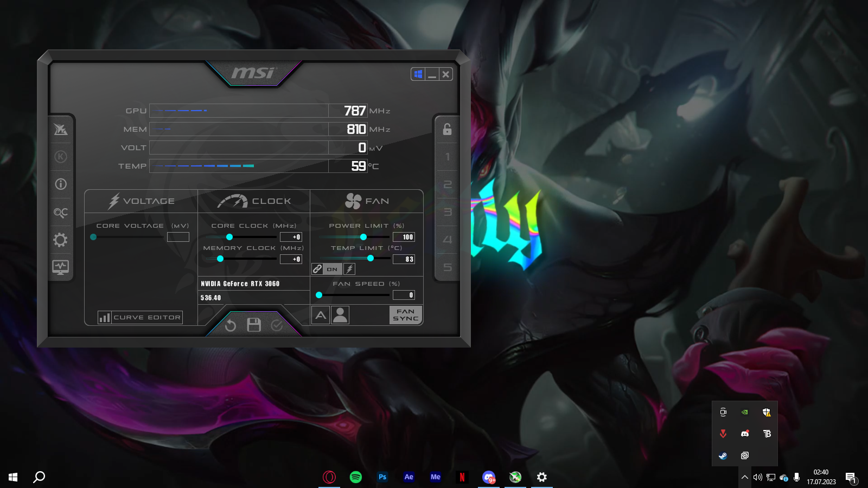Click the Fan Speed value field

pyautogui.click(x=404, y=295)
